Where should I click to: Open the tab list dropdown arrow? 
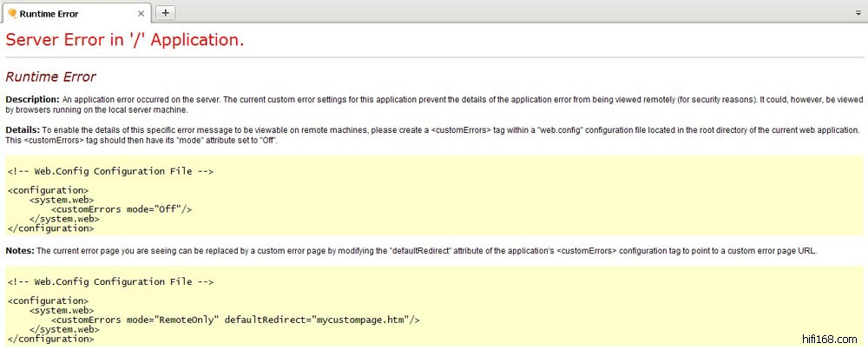(x=858, y=13)
